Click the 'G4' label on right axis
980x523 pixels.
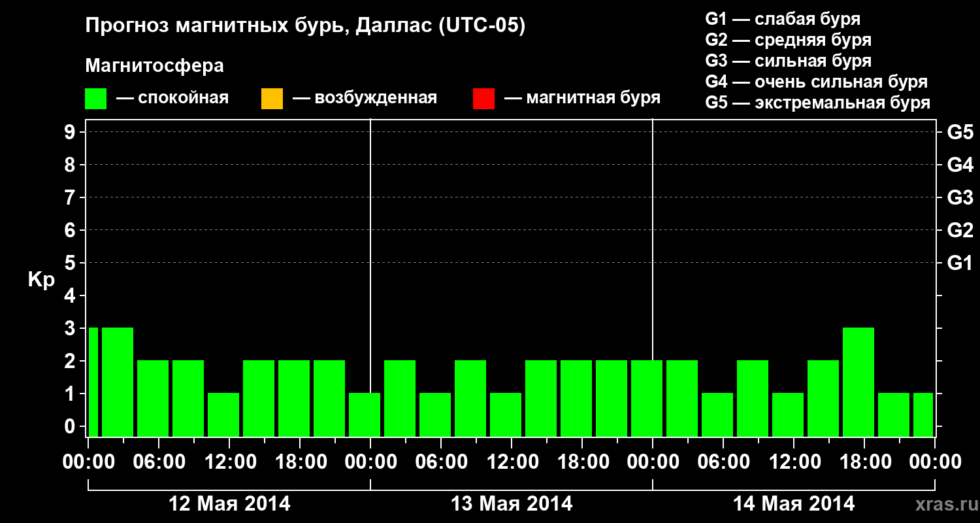(960, 165)
